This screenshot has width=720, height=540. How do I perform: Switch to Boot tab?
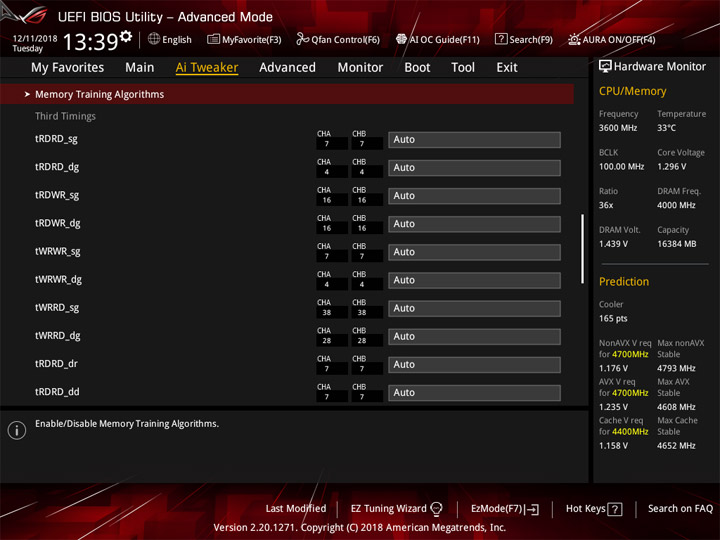pos(417,68)
